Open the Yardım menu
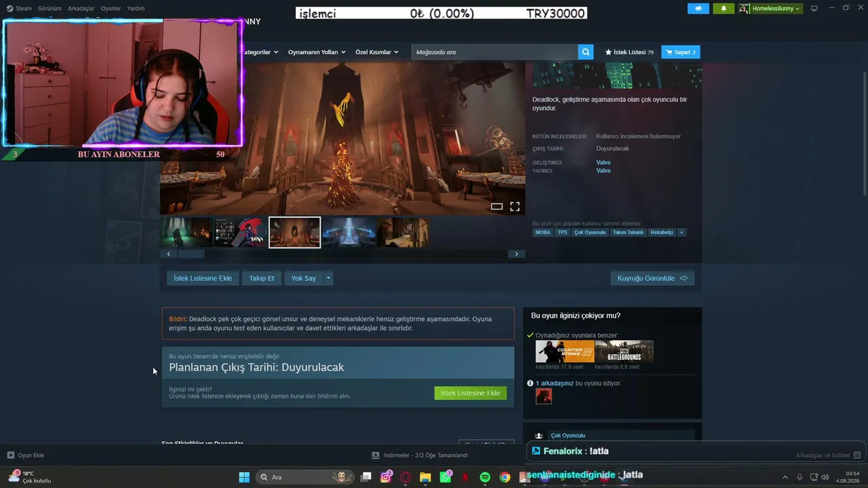Screen dimensions: 868x488 pos(136,9)
